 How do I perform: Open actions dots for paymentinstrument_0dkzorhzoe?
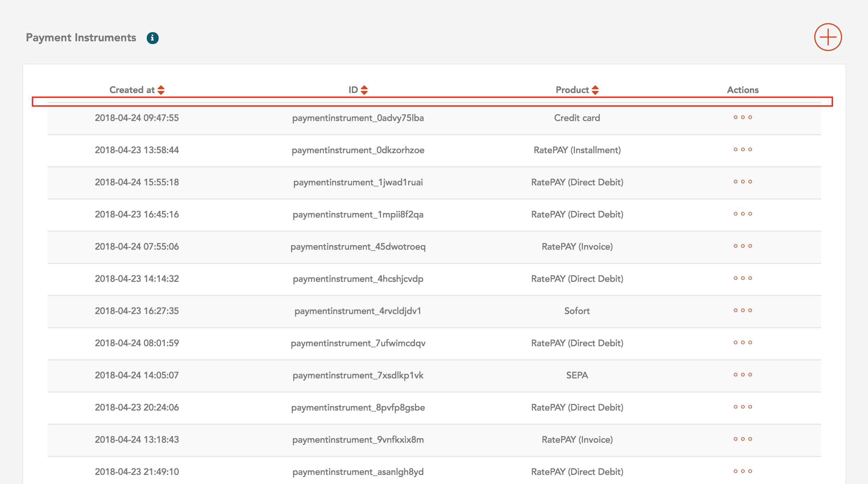pyautogui.click(x=743, y=150)
